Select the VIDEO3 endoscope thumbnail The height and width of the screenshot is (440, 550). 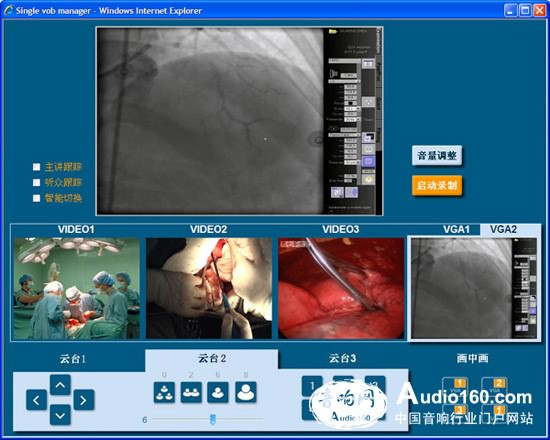pos(341,288)
